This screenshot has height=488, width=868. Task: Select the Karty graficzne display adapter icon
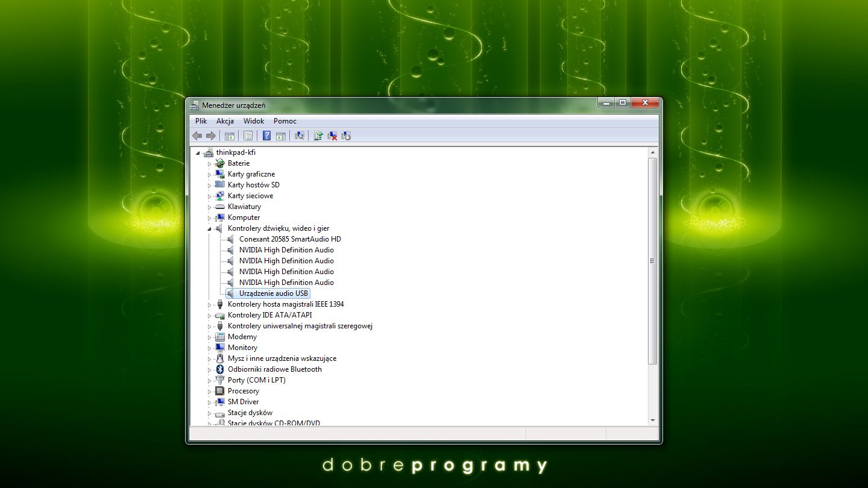(x=220, y=174)
